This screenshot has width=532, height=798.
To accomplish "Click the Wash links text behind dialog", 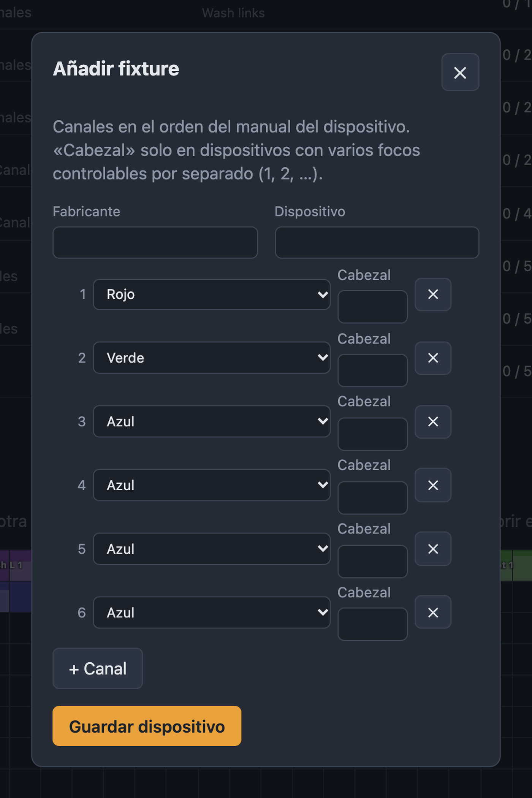I will 233,13.
